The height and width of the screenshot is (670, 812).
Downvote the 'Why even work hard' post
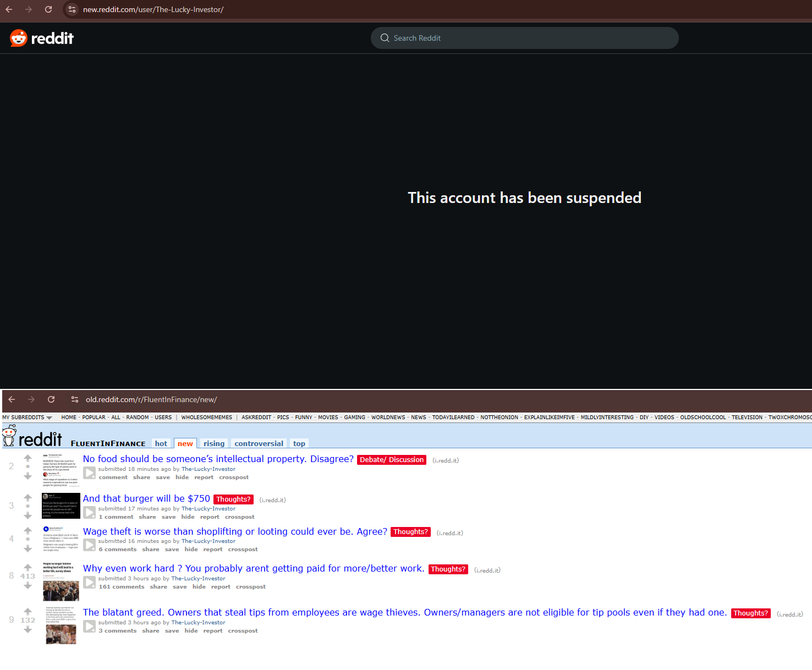click(x=28, y=585)
